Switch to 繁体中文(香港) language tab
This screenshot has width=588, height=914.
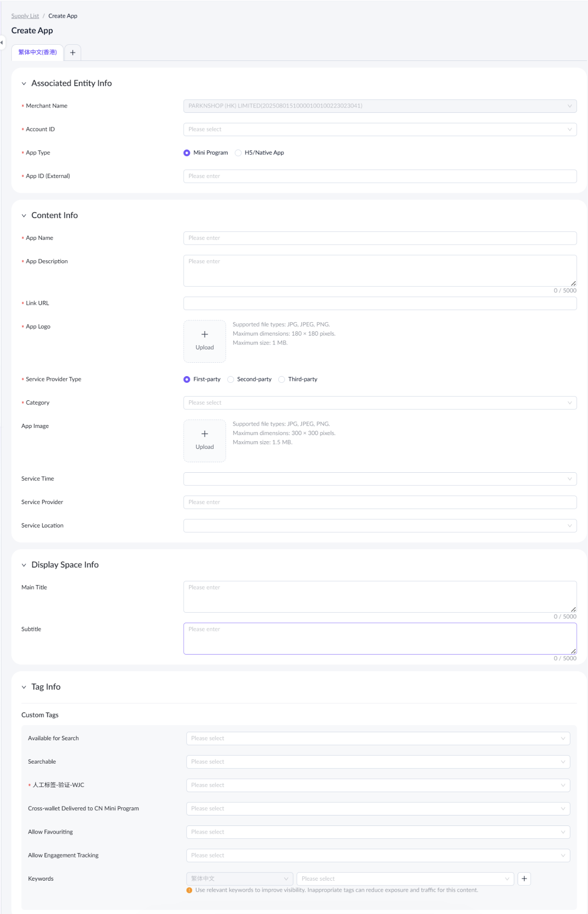(x=38, y=52)
